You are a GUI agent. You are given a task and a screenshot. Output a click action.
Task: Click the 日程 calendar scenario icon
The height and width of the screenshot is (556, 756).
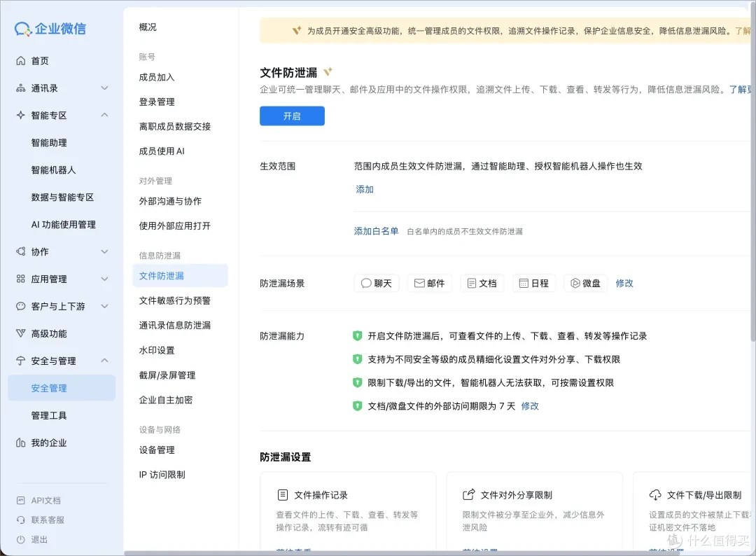click(x=524, y=284)
